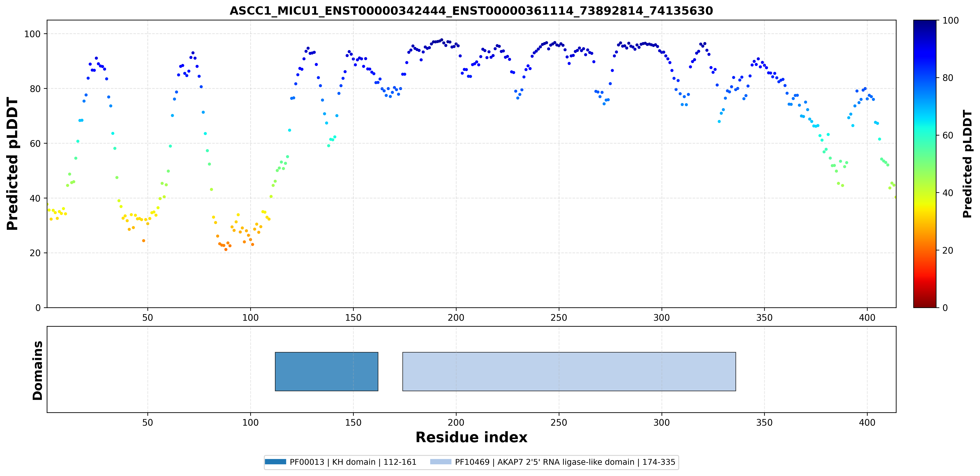This screenshot has height=476, width=980.
Task: Click the colorbar tick label 100
Action: pos(950,21)
